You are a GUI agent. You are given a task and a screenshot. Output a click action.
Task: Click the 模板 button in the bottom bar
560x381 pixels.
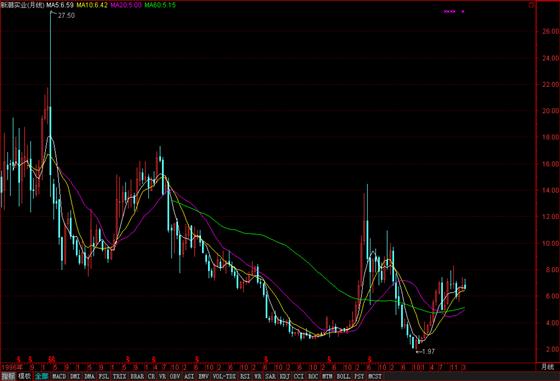point(25,376)
